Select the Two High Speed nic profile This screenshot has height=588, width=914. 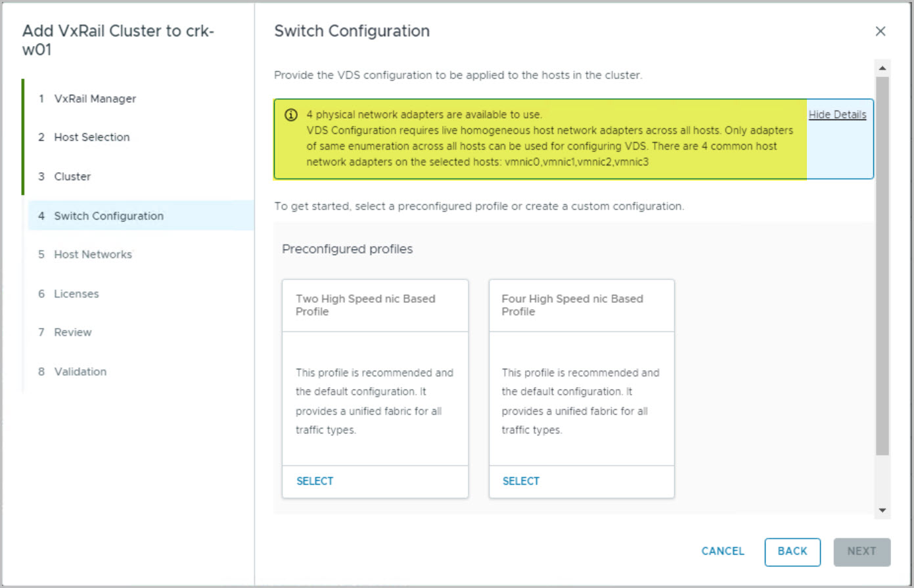point(315,481)
